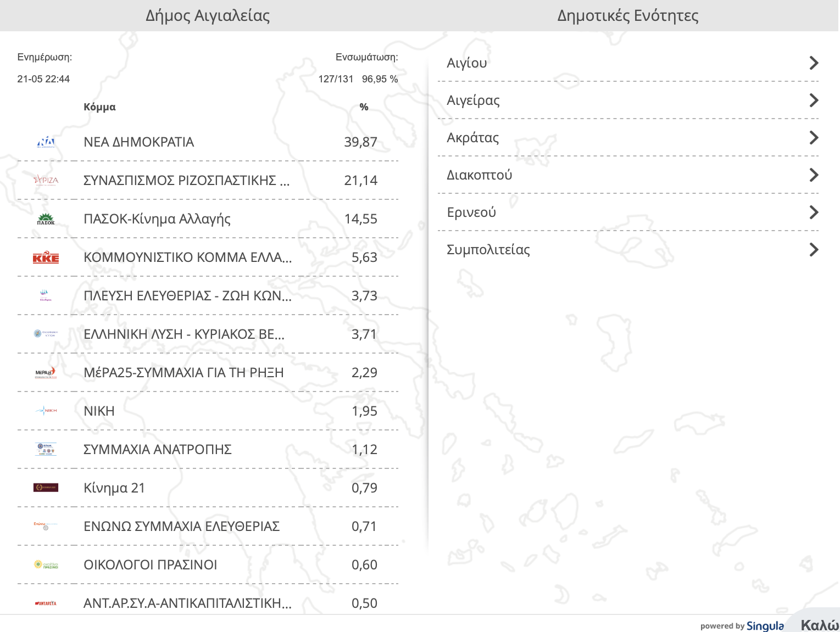Expand the Διακοπτού row chevron
This screenshot has height=632, width=840.
click(x=814, y=175)
